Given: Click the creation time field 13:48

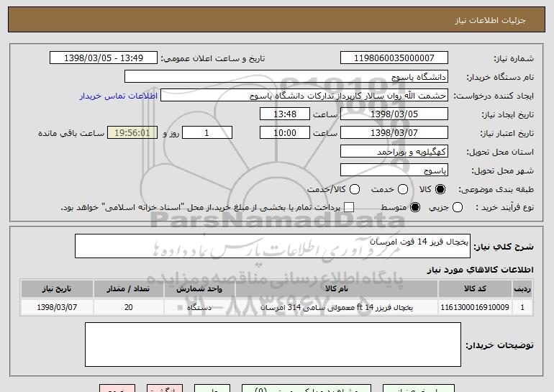Looking at the screenshot, I should [x=285, y=114].
